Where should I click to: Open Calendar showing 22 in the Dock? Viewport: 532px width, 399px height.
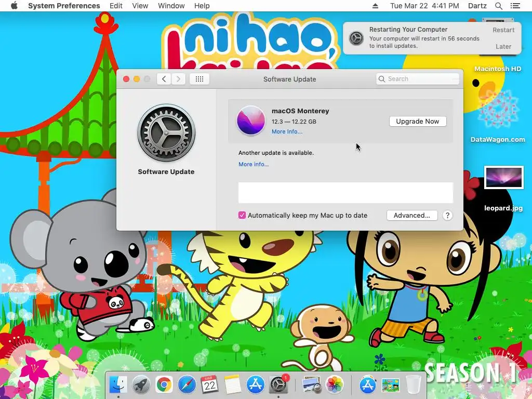click(209, 385)
